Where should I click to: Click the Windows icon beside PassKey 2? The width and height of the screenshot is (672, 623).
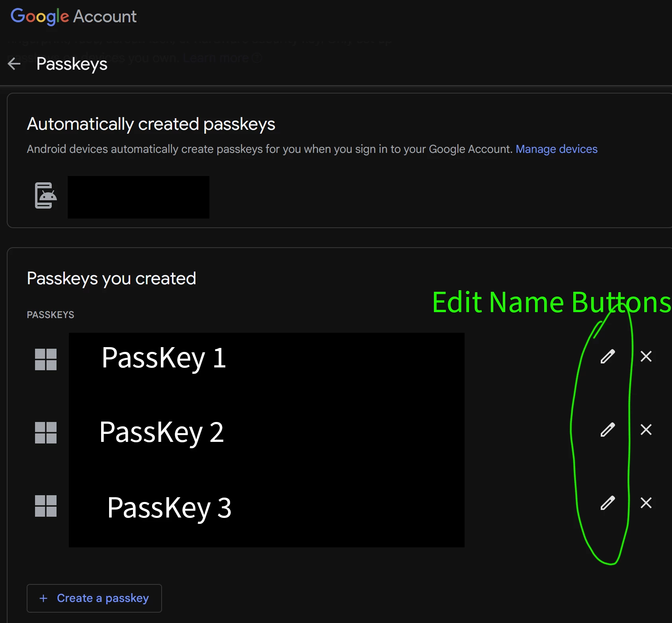pos(46,433)
